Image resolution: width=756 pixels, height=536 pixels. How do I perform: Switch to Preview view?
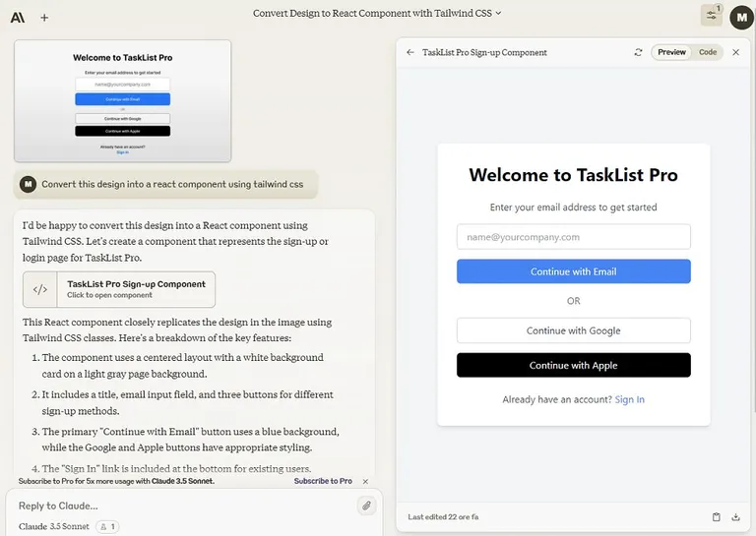tap(671, 52)
